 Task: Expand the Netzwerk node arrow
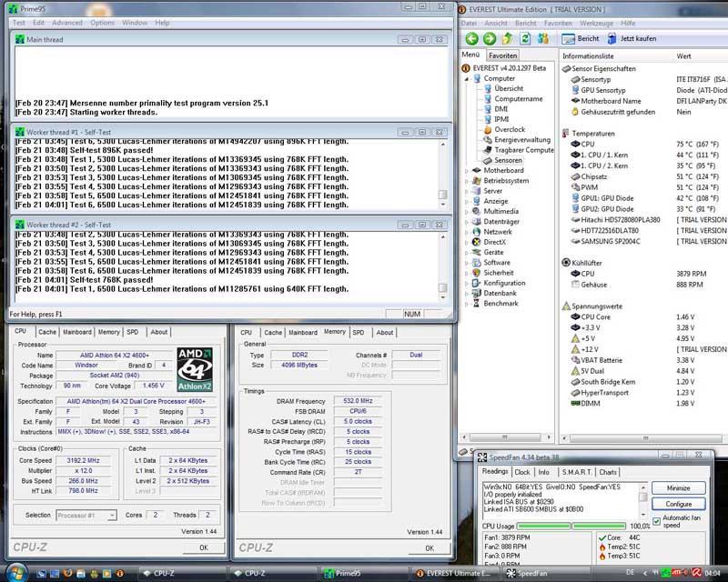coord(467,232)
